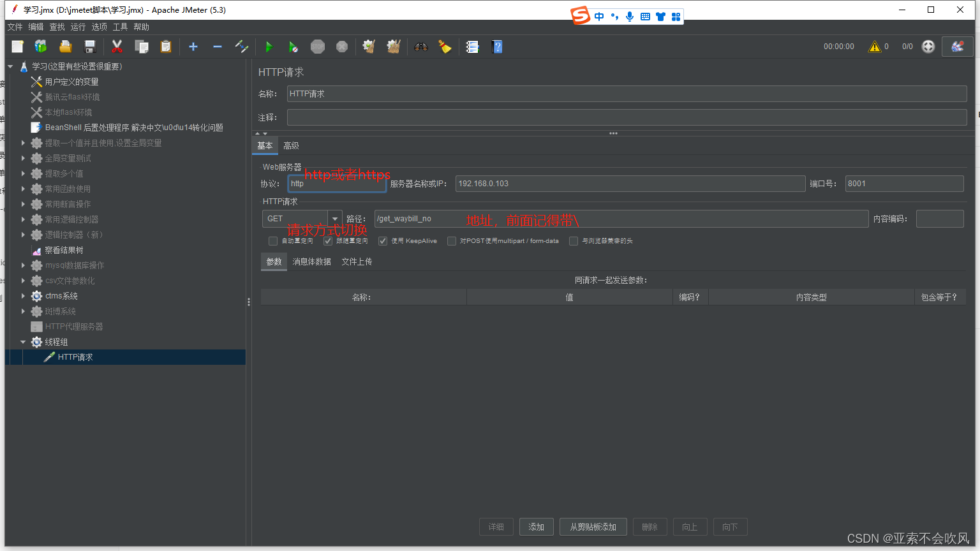Open Sogou soft keyboard icon
The height and width of the screenshot is (551, 980).
[x=645, y=17]
